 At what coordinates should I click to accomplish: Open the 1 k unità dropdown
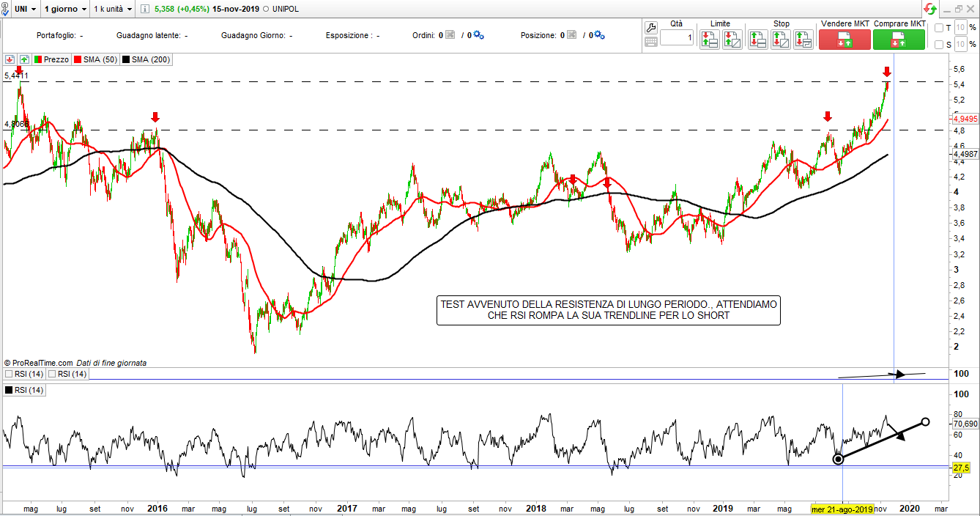(114, 10)
